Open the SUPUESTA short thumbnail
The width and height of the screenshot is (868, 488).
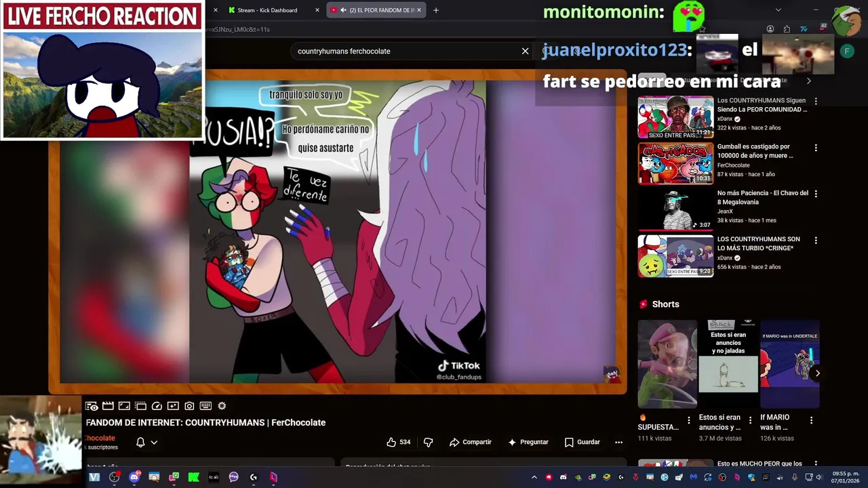tap(667, 364)
